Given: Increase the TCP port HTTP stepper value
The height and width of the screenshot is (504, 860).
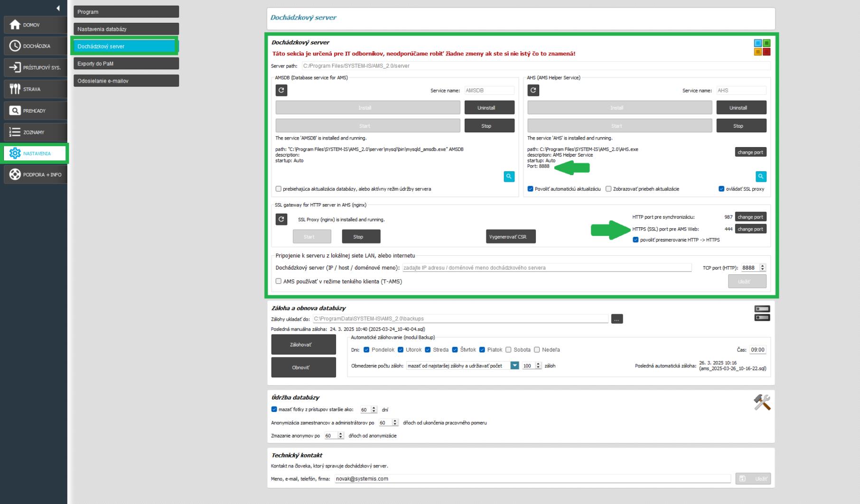Looking at the screenshot, I should coord(763,266).
